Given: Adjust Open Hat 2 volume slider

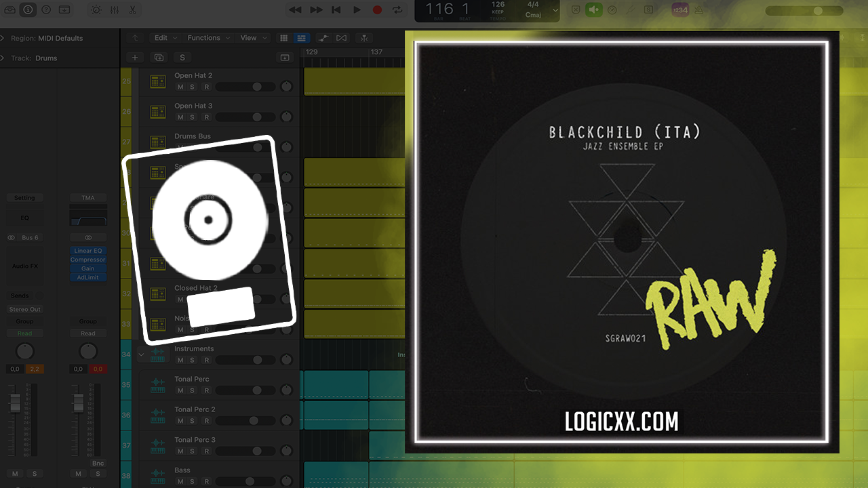Looking at the screenshot, I should point(245,87).
